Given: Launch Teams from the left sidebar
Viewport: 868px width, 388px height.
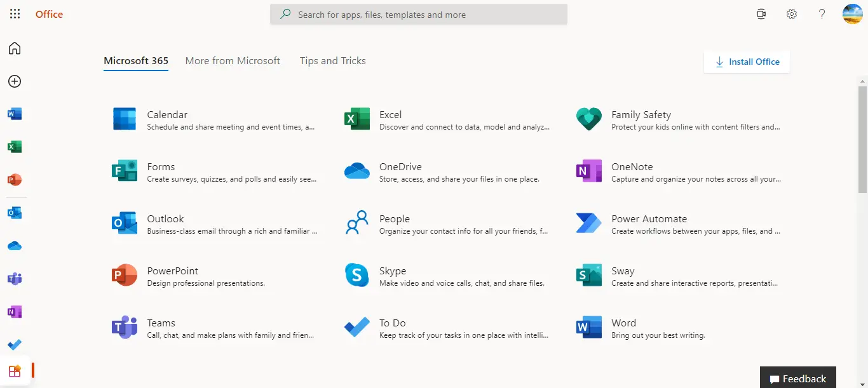Looking at the screenshot, I should (15, 279).
